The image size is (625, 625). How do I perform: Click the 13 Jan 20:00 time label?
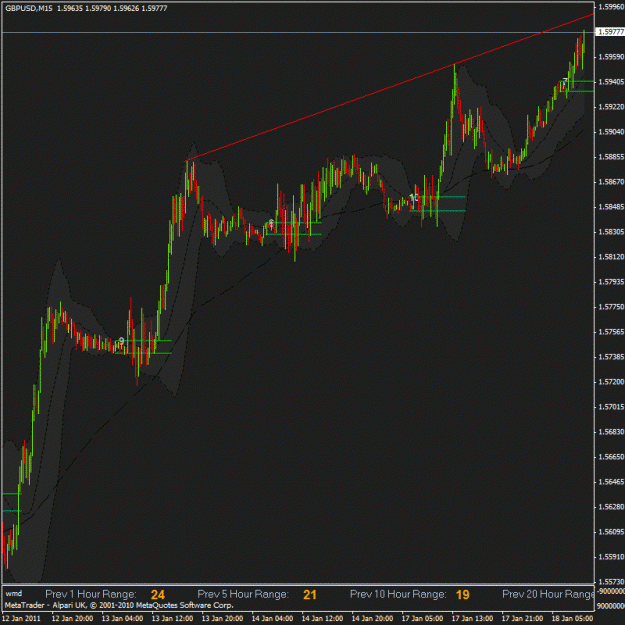tap(222, 619)
